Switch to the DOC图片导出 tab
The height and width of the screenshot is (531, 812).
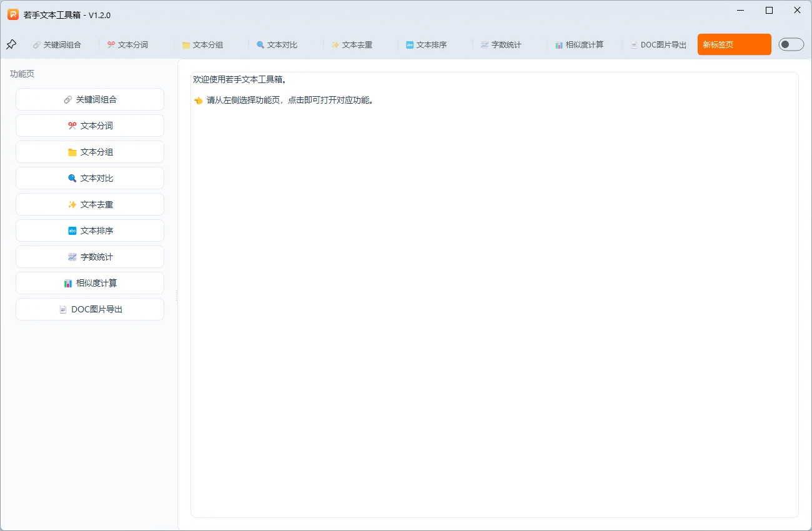click(x=658, y=44)
